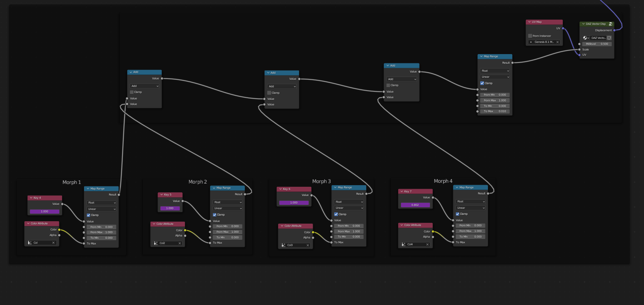Click the Scale input socket on DAZ Vector Disp
Screen dimensions: 644x305
point(580,50)
